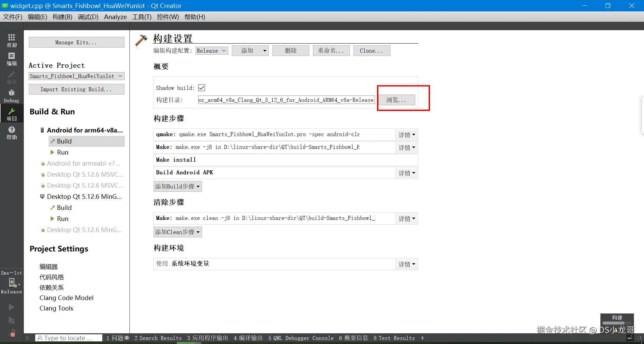Click the Clone... button
This screenshot has height=344, width=644.
[x=372, y=51]
